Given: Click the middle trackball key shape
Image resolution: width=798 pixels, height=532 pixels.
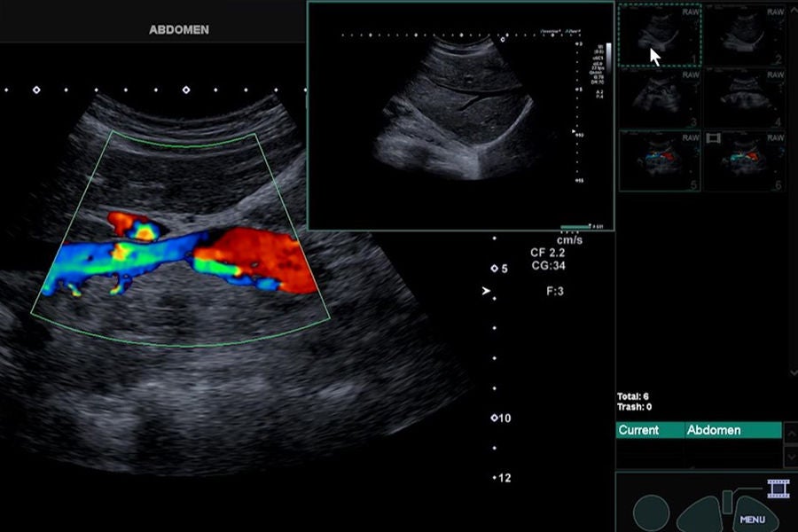Looking at the screenshot, I should coord(700,515).
